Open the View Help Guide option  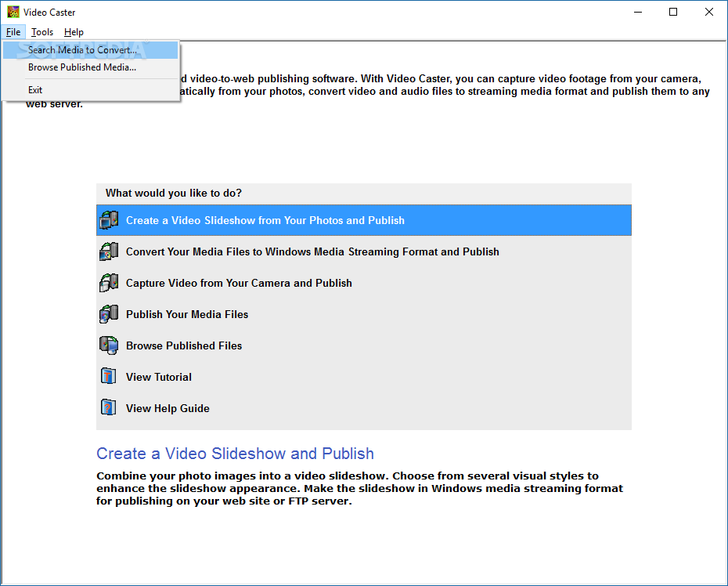364,408
